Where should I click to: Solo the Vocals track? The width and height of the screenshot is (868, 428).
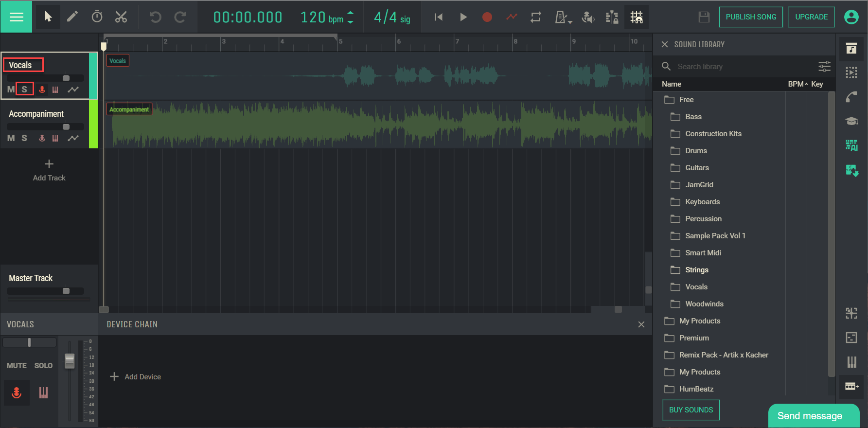24,89
